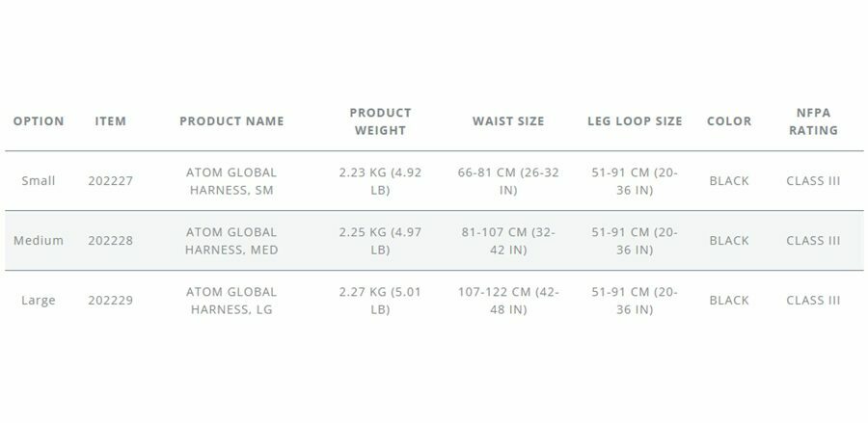Click the 107-122 CM waist size cell
The height and width of the screenshot is (423, 868).
click(508, 301)
